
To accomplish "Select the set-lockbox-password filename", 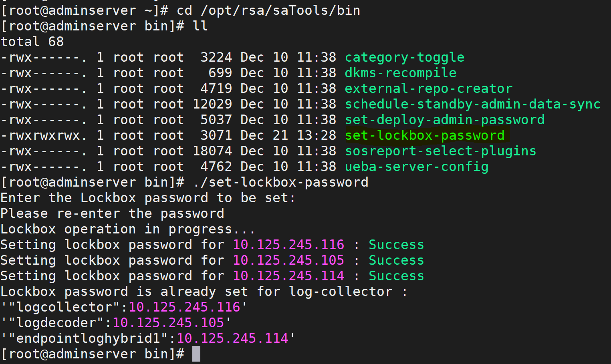I will (425, 135).
